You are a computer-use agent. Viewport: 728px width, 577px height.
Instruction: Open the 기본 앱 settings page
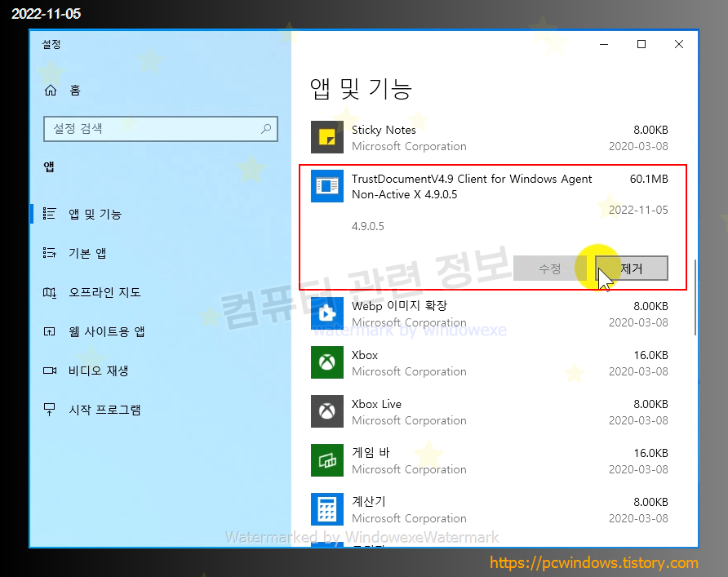point(160,252)
